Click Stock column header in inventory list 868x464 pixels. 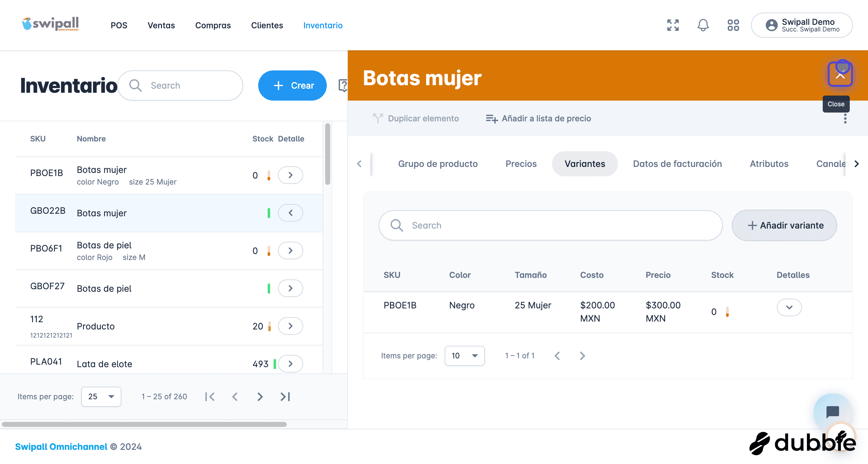pyautogui.click(x=263, y=139)
